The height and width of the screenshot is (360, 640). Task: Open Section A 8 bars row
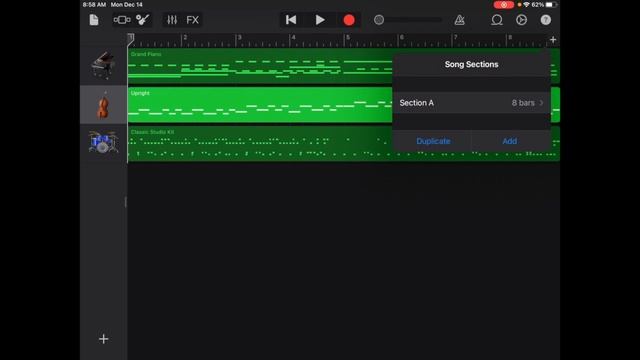coord(471,103)
